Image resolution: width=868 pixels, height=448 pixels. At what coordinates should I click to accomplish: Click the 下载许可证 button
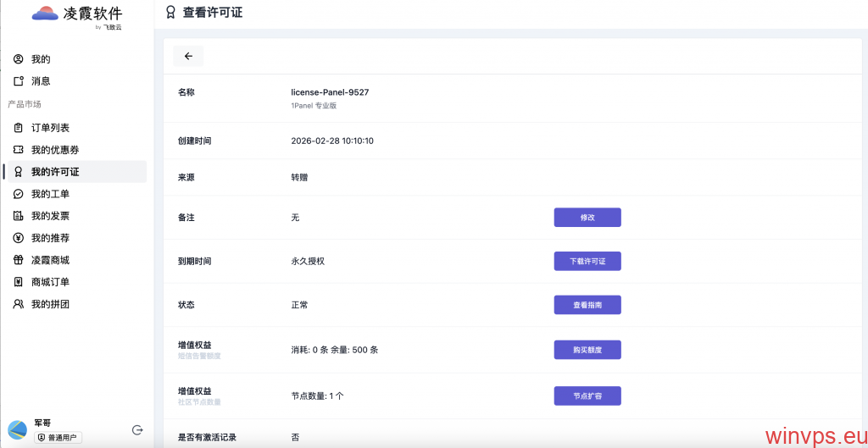[x=587, y=261]
